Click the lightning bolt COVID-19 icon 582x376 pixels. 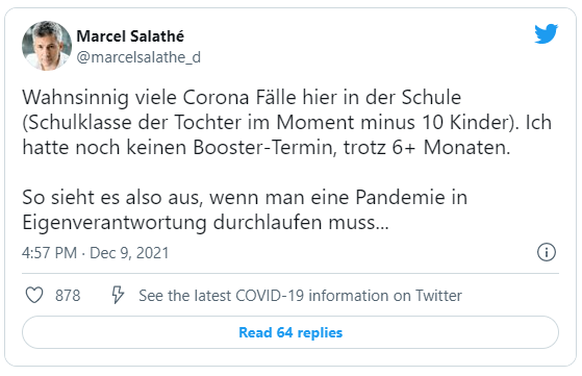[118, 295]
